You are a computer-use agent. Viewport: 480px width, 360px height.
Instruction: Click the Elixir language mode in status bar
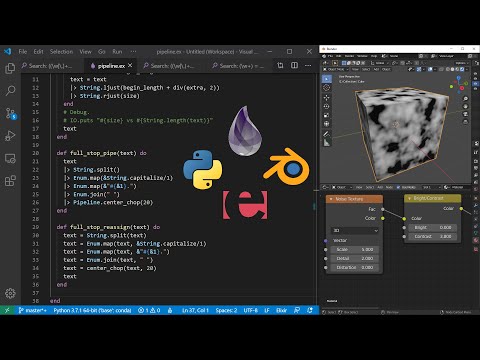click(x=281, y=310)
